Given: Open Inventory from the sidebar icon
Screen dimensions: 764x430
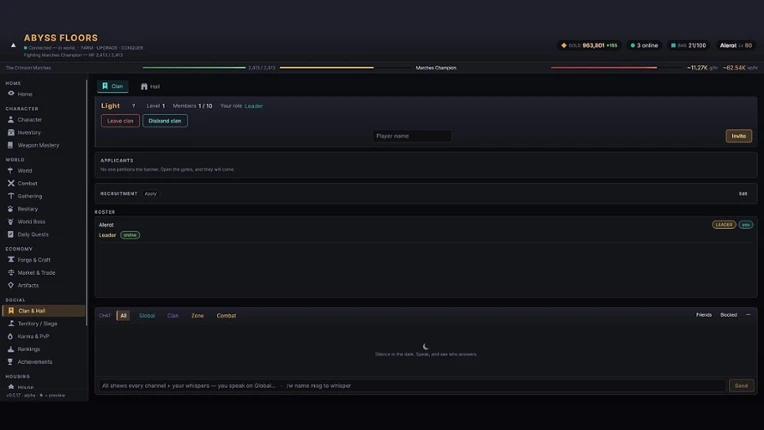Looking at the screenshot, I should (x=11, y=132).
